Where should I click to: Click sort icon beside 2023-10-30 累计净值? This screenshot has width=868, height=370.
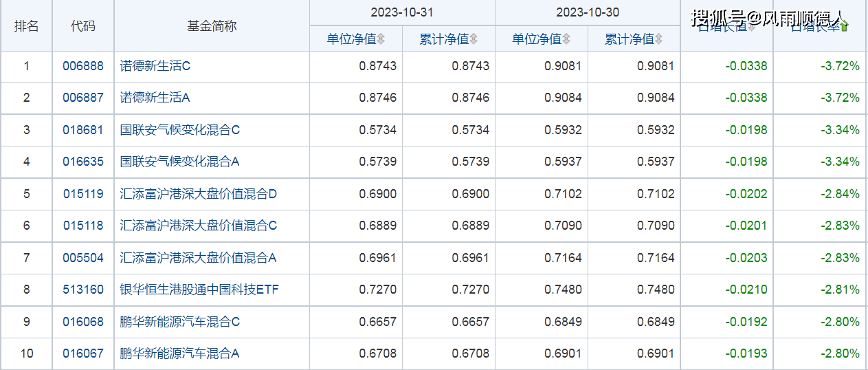click(x=658, y=39)
